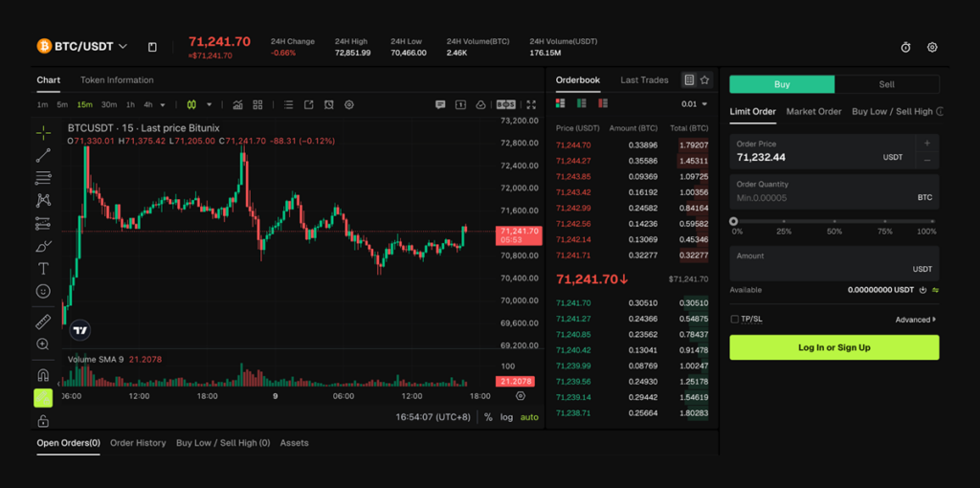Click the document icon next to BTC/USDT
Viewport: 980px width, 488px height.
[x=152, y=47]
